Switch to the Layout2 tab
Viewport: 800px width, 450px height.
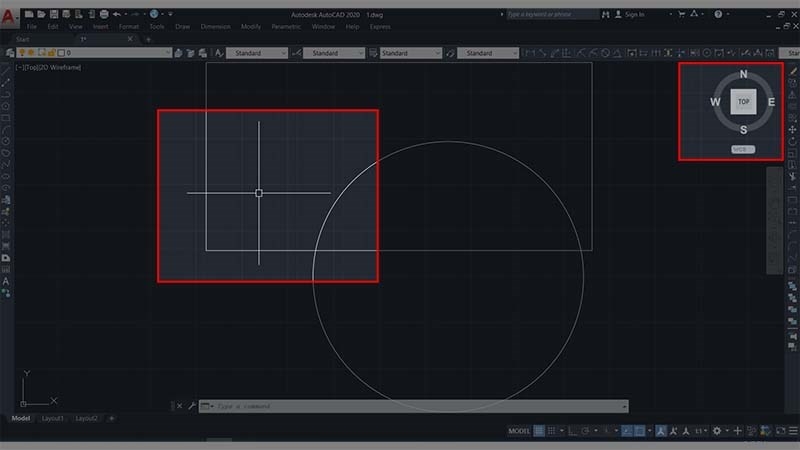[x=86, y=418]
